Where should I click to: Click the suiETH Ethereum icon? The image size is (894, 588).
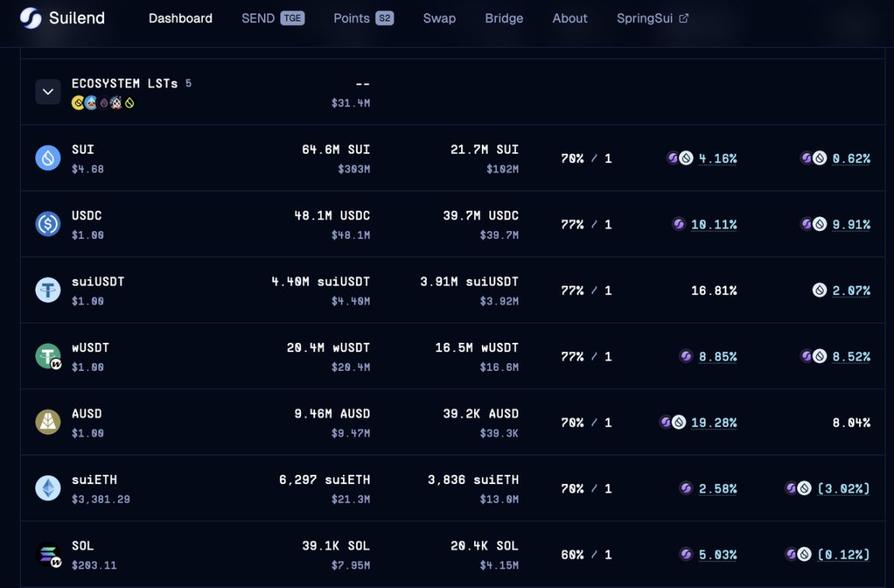click(x=48, y=488)
